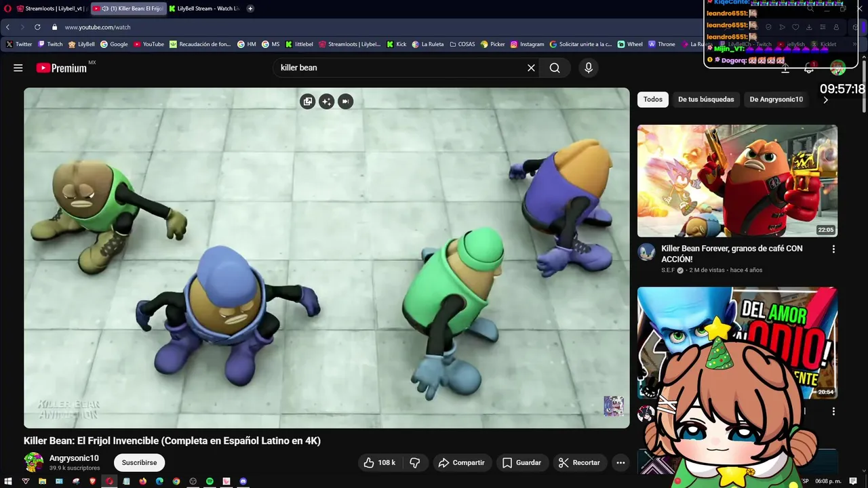
Task: Open the Kick bookmark
Action: point(397,44)
